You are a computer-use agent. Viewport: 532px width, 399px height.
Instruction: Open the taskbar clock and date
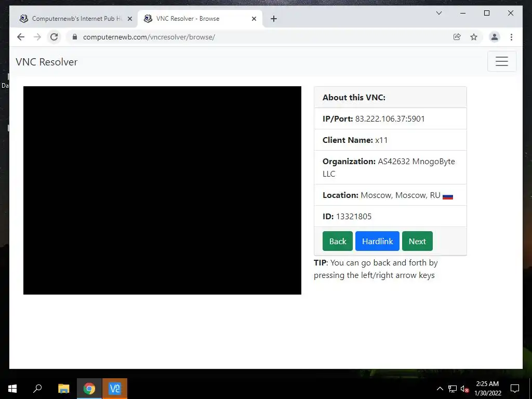point(487,389)
